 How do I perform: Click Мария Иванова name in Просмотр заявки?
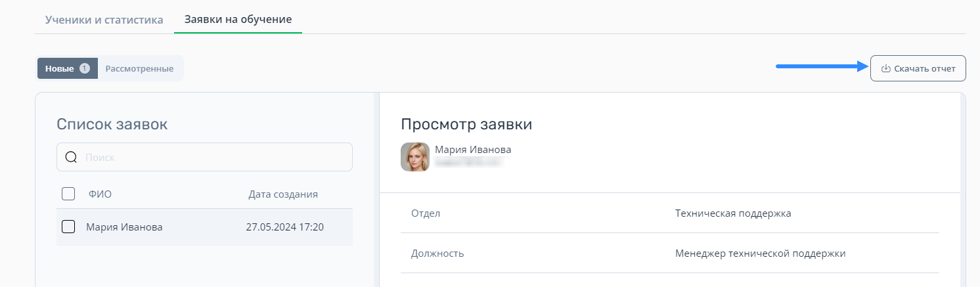pos(473,149)
